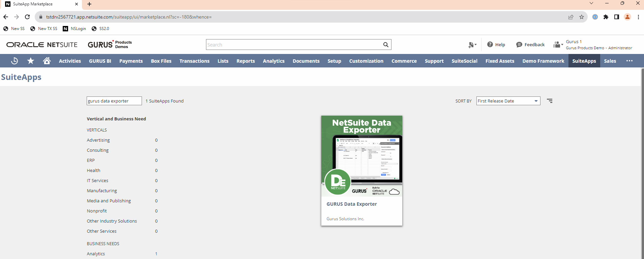
Task: Filter by Manufacturing vertical
Action: (102, 191)
